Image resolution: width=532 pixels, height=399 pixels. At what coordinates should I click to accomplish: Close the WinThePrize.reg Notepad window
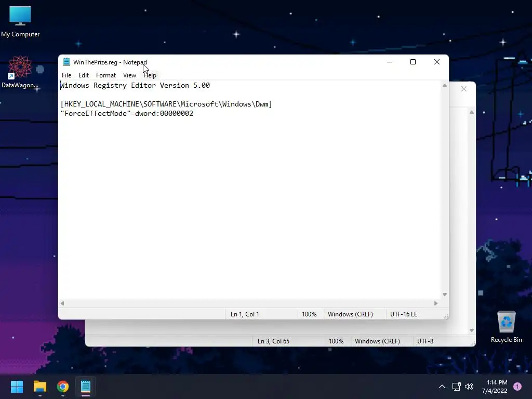coord(437,62)
